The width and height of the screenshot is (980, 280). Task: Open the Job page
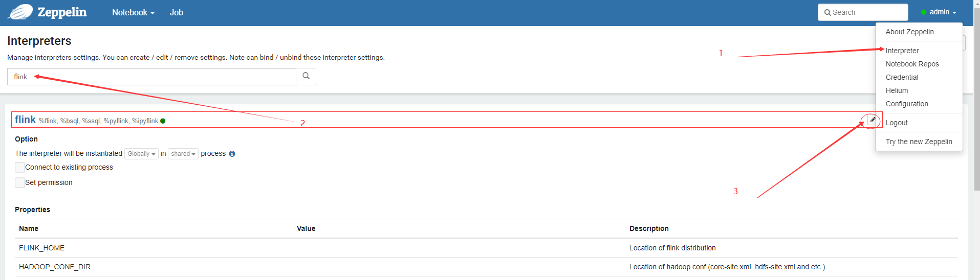[177, 13]
